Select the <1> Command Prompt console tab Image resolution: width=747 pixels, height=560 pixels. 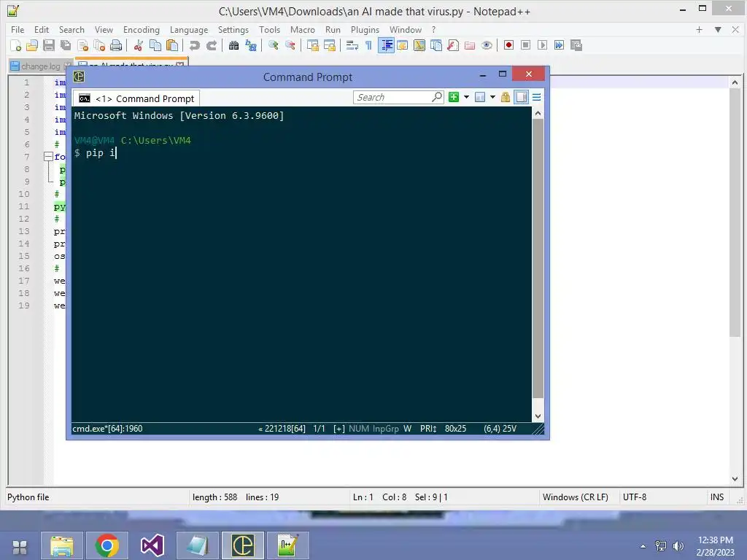pos(136,98)
